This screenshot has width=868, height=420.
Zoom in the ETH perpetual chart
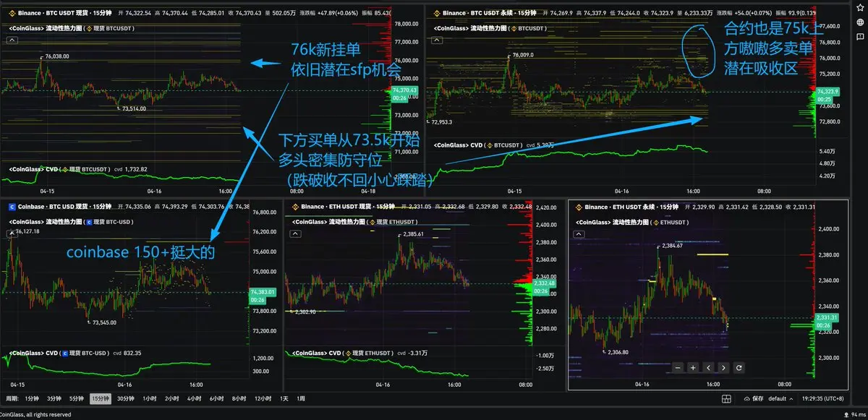pyautogui.click(x=693, y=367)
